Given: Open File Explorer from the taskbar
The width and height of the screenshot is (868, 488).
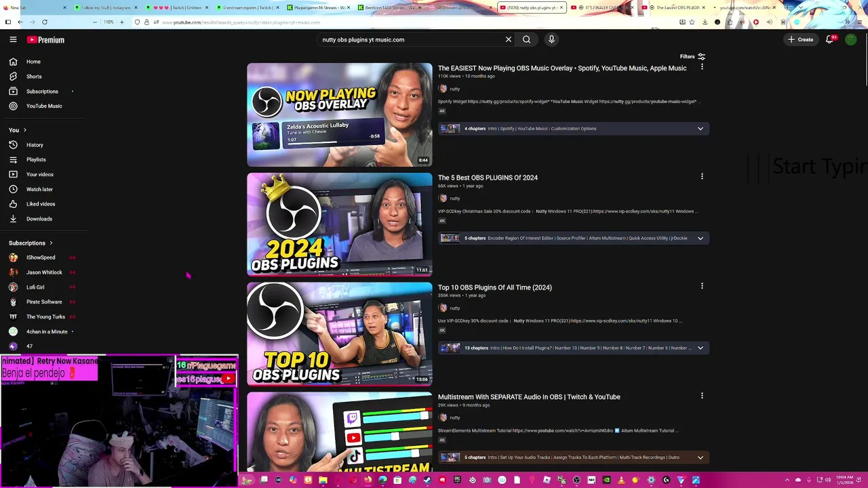Looking at the screenshot, I should coord(323,481).
